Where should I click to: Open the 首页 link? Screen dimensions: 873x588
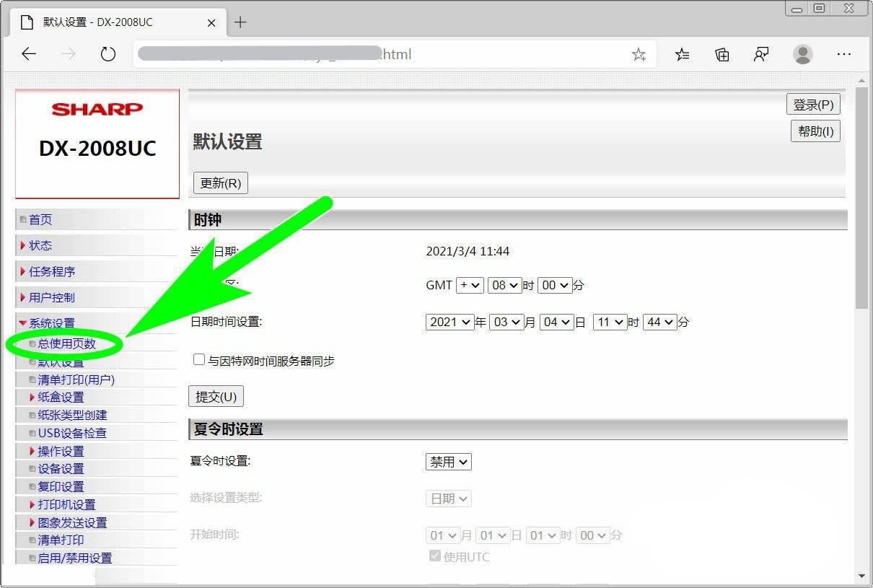coord(40,219)
